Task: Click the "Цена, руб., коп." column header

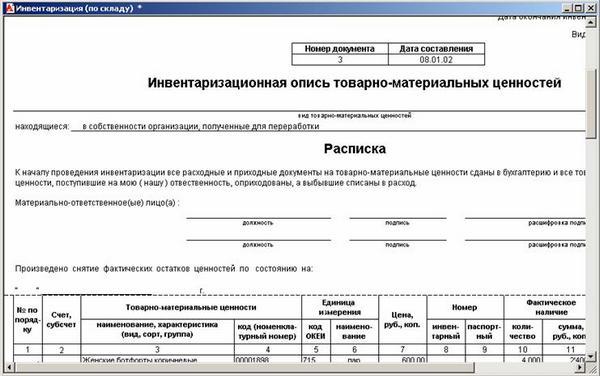Action: click(402, 319)
